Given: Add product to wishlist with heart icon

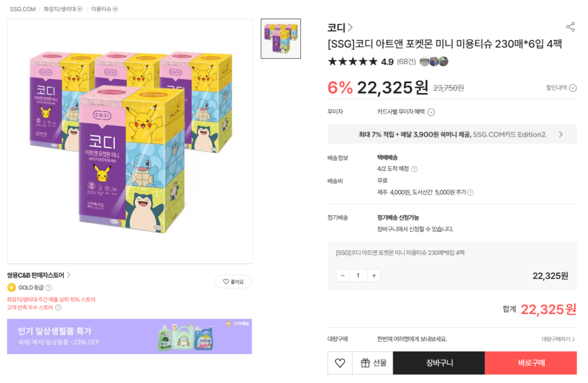Looking at the screenshot, I should (x=340, y=363).
